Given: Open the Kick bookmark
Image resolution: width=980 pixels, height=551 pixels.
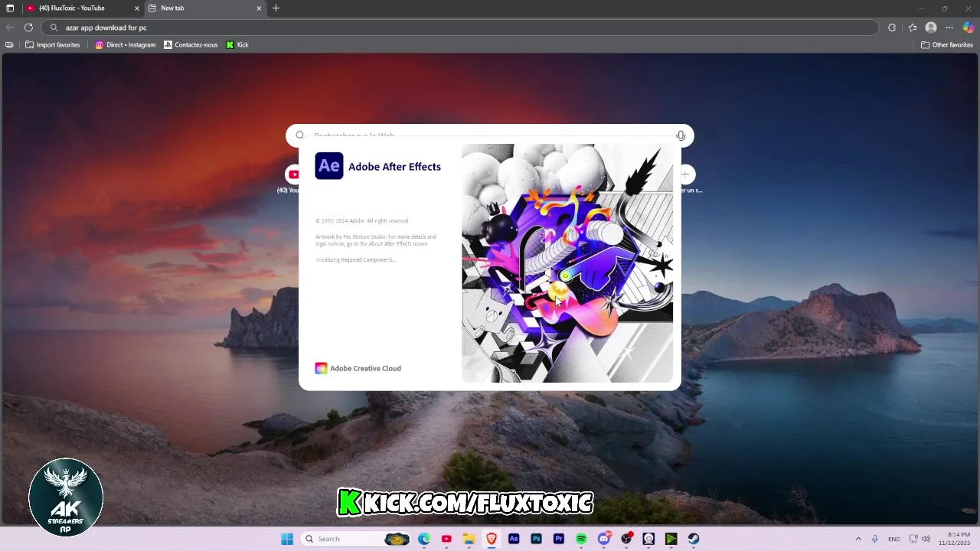Looking at the screenshot, I should point(237,45).
